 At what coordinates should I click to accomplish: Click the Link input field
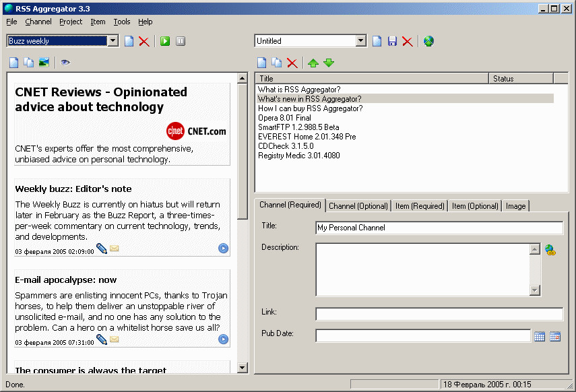coord(439,314)
